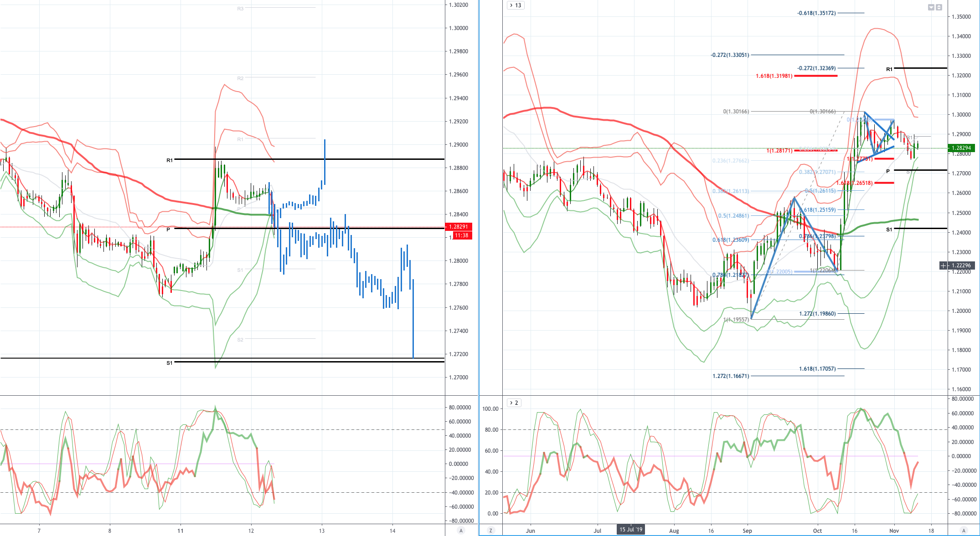This screenshot has width=980, height=536.
Task: Click '13' on the left chart time axis
Action: click(322, 531)
